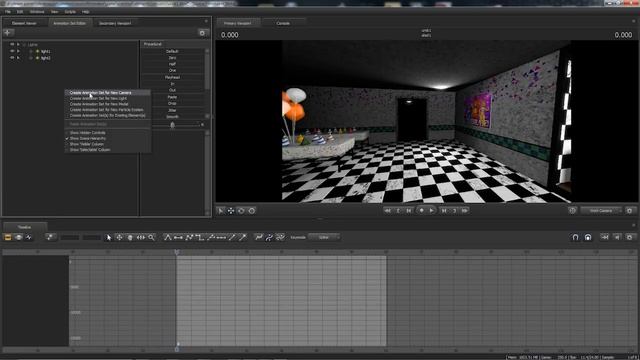
Task: Open the File menu
Action: (x=8, y=12)
